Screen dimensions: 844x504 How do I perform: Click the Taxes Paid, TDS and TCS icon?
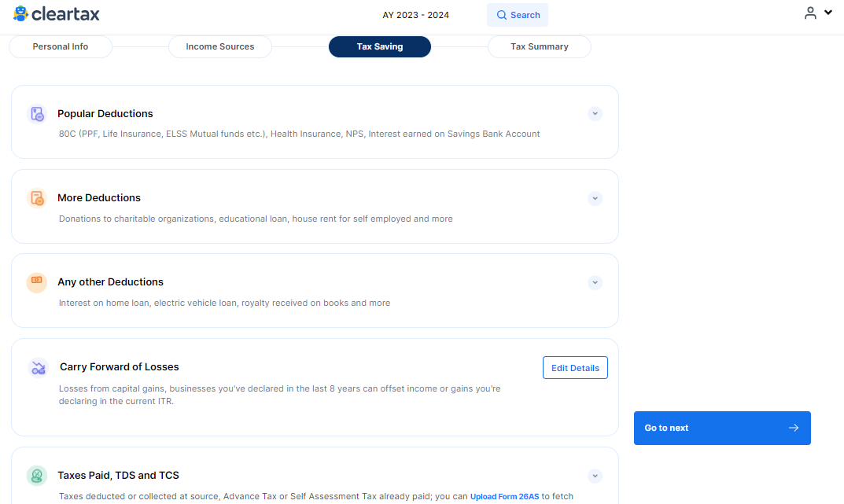(37, 476)
